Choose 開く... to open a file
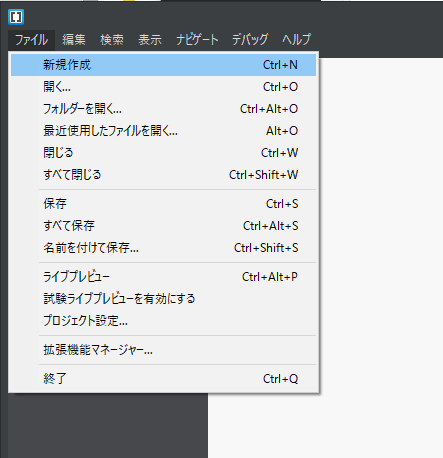443x458 pixels. [x=163, y=87]
